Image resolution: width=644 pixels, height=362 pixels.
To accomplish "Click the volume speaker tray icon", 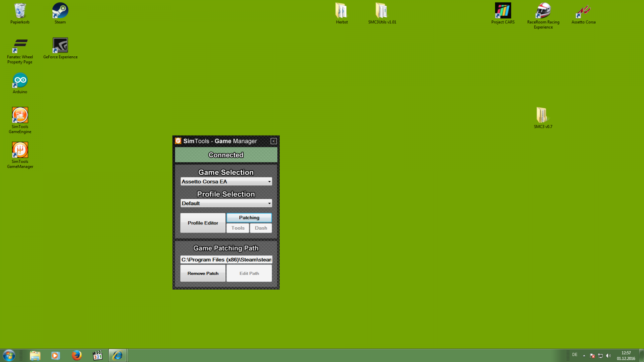I will pos(608,356).
